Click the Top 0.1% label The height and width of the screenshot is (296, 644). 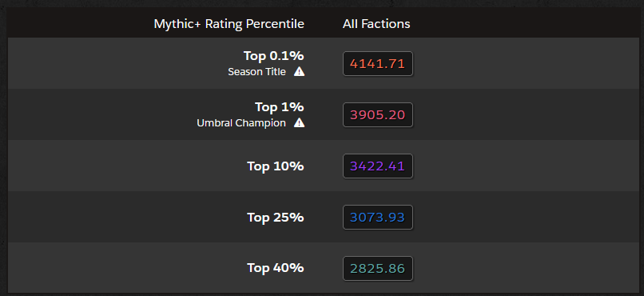click(273, 55)
